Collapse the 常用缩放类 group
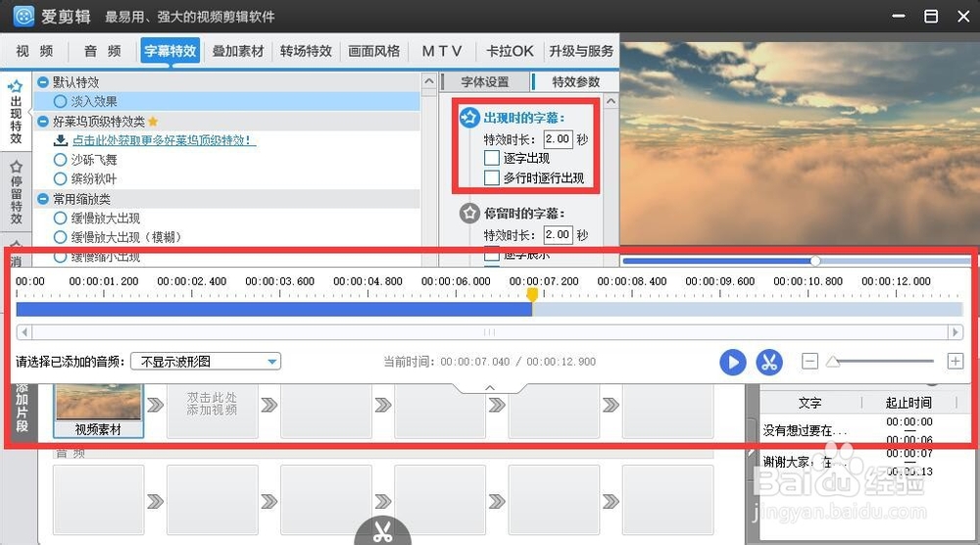This screenshot has height=545, width=980. (x=42, y=199)
